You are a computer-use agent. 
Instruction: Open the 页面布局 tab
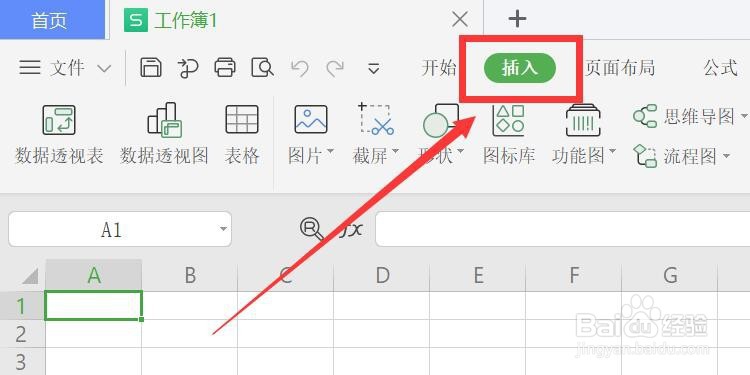(619, 68)
